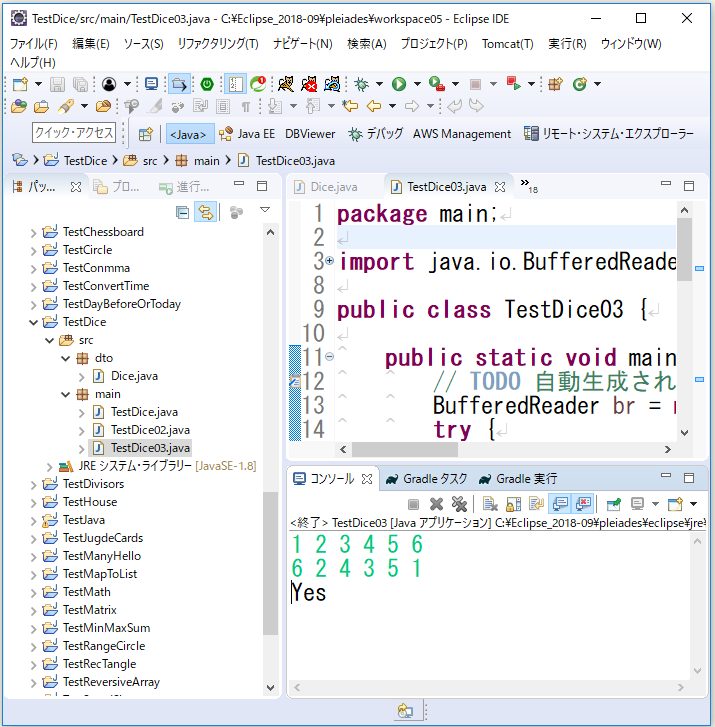Go to Last Edit Location arrow icon
The height and width of the screenshot is (727, 715).
[x=350, y=106]
